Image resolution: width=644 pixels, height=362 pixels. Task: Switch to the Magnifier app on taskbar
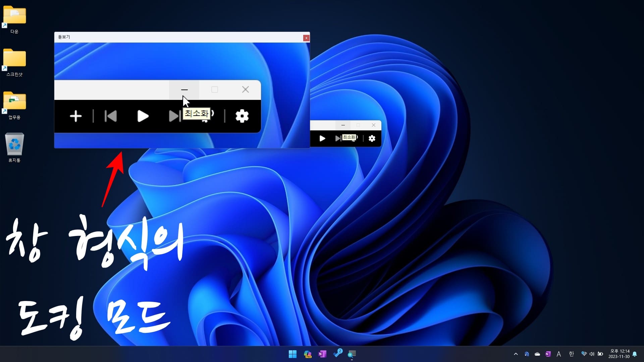pyautogui.click(x=352, y=354)
